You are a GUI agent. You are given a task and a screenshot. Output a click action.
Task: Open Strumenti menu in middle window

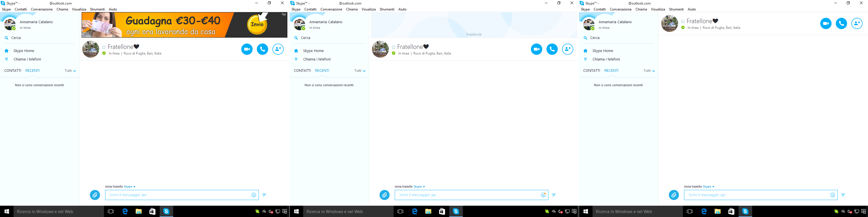(387, 9)
